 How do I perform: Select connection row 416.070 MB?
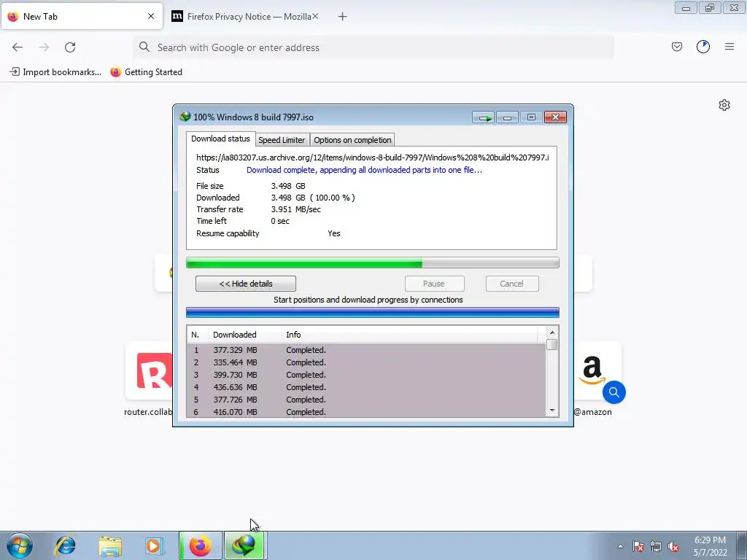tap(366, 412)
